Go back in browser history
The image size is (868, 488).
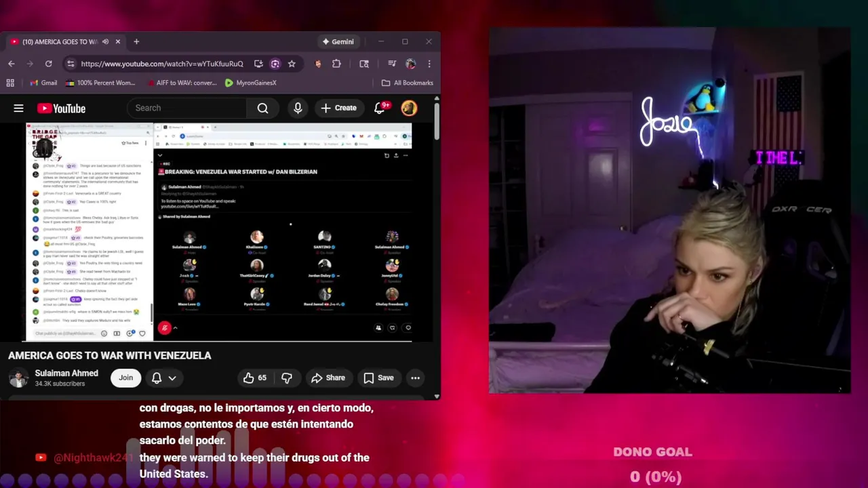[12, 64]
